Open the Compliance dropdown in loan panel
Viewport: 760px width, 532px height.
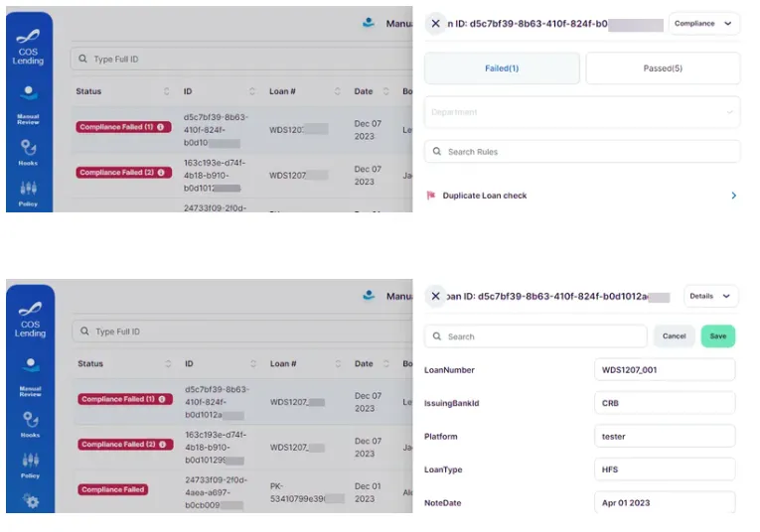click(703, 23)
